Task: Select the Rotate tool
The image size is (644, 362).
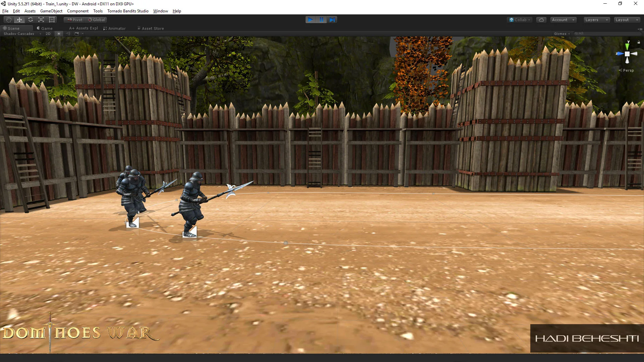Action: (30, 20)
